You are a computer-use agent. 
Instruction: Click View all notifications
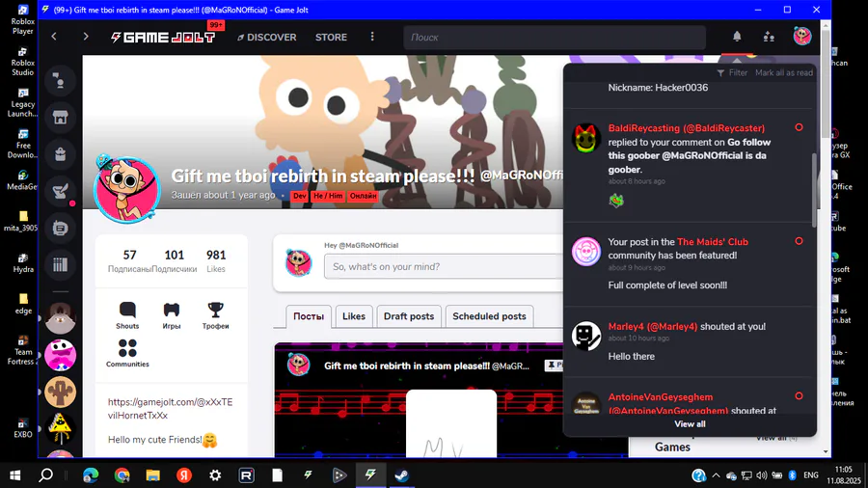(x=690, y=423)
